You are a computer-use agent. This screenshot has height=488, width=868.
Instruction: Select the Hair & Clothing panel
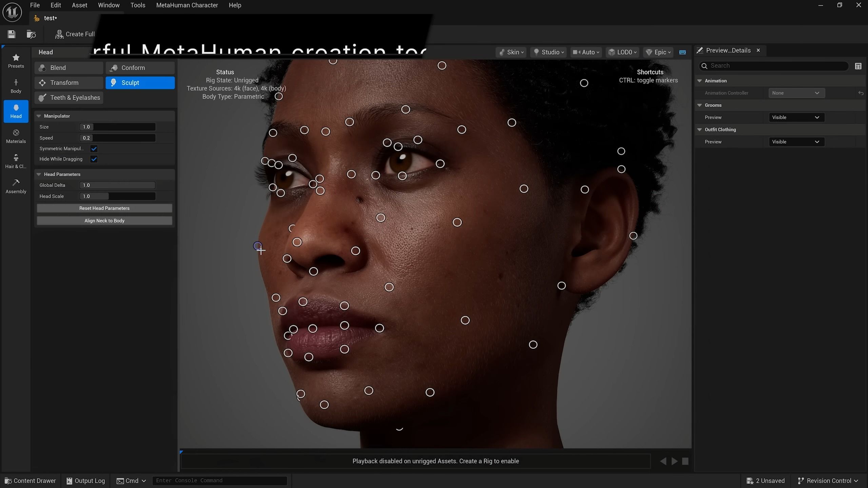[x=16, y=161]
